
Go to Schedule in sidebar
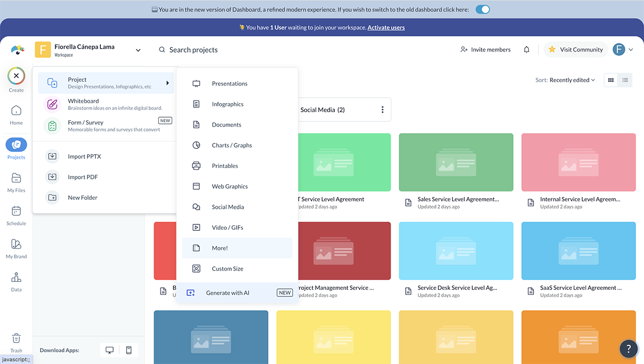pos(16,215)
